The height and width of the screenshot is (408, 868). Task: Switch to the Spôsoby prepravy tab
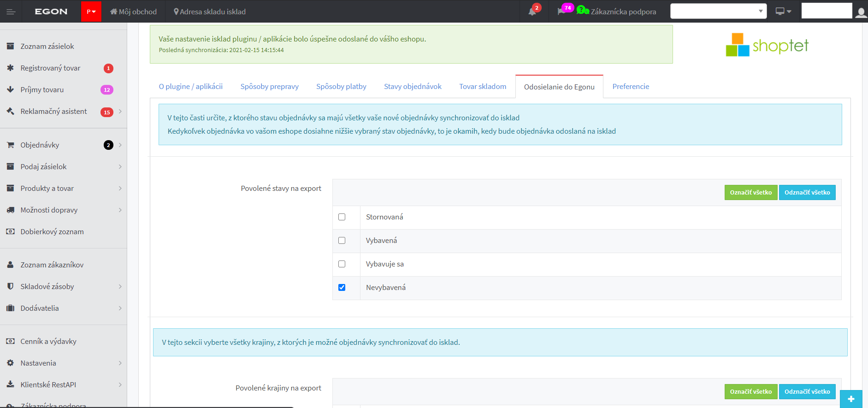point(270,86)
